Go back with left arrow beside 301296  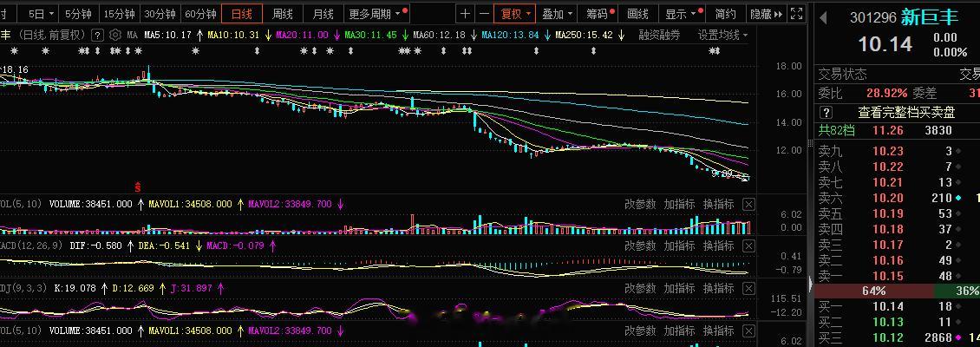point(823,18)
